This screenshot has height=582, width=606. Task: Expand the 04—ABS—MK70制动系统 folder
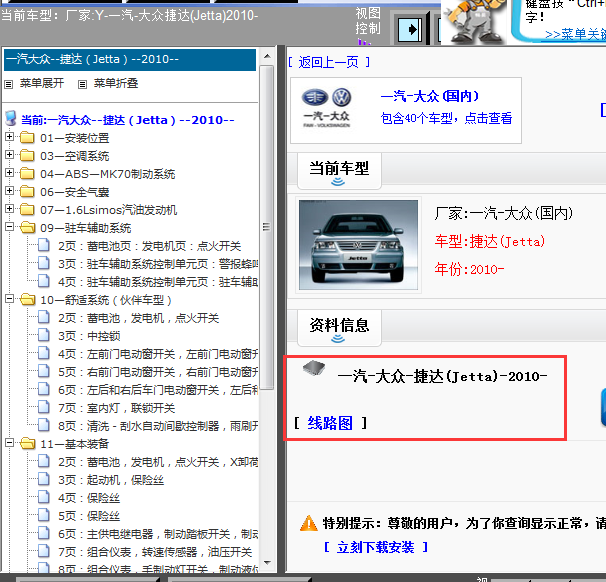(x=10, y=173)
